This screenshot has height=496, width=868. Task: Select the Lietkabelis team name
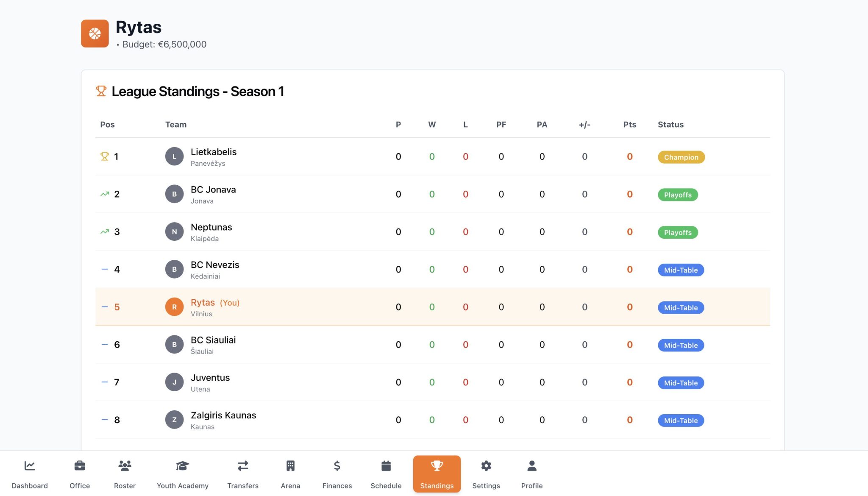(214, 152)
